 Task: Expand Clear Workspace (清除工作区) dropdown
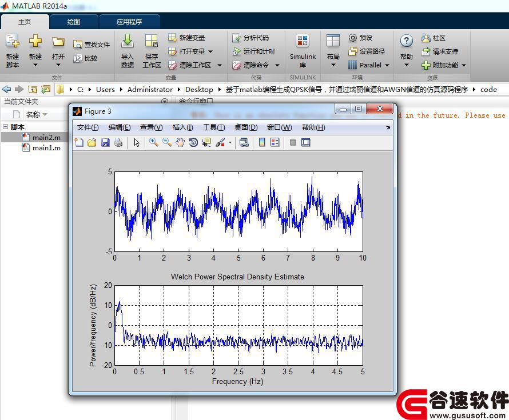click(x=220, y=65)
